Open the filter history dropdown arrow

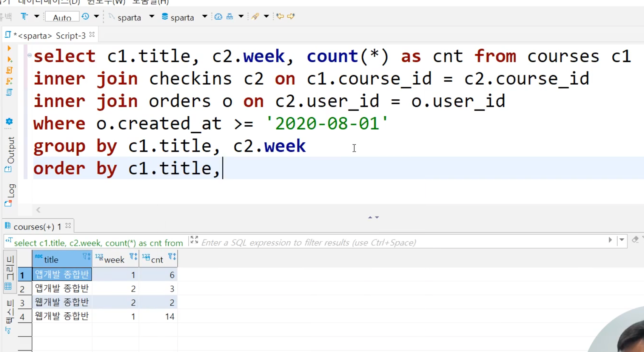pos(622,240)
